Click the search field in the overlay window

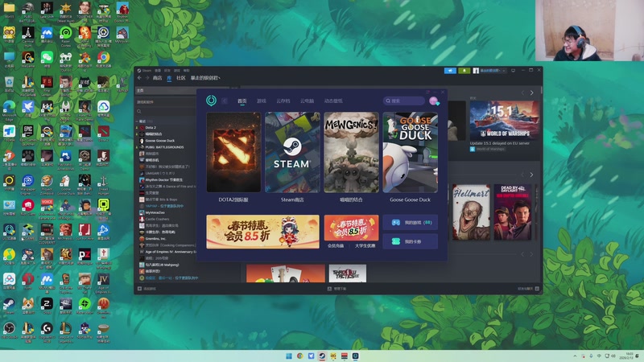404,101
